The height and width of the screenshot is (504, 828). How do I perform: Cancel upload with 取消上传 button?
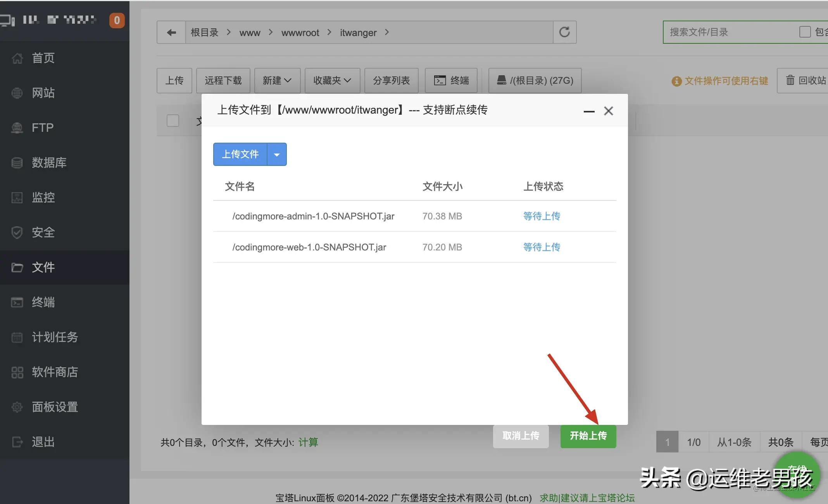point(521,436)
